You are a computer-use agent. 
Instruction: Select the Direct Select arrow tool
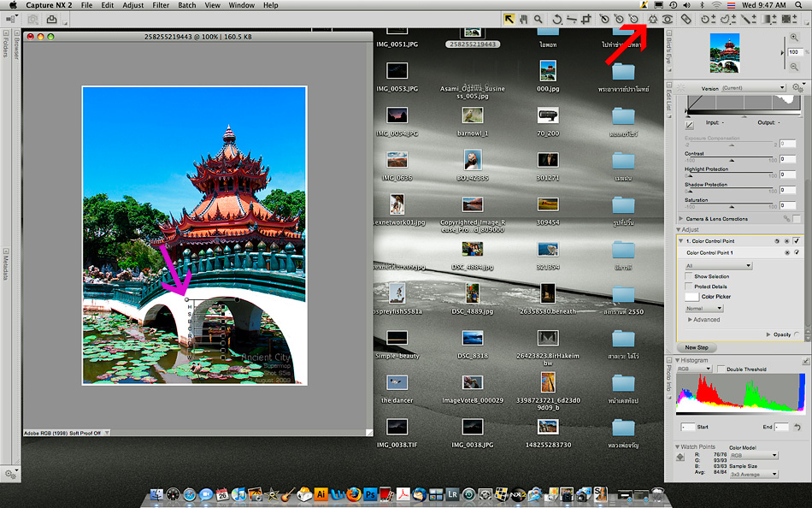tap(508, 18)
